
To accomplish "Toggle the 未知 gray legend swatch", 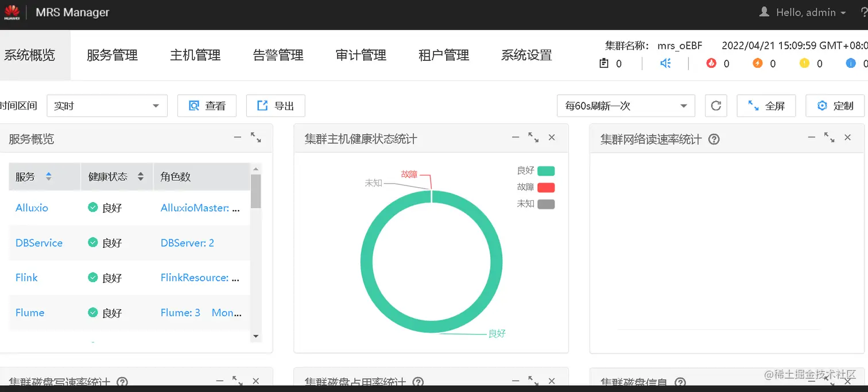I will pos(546,204).
